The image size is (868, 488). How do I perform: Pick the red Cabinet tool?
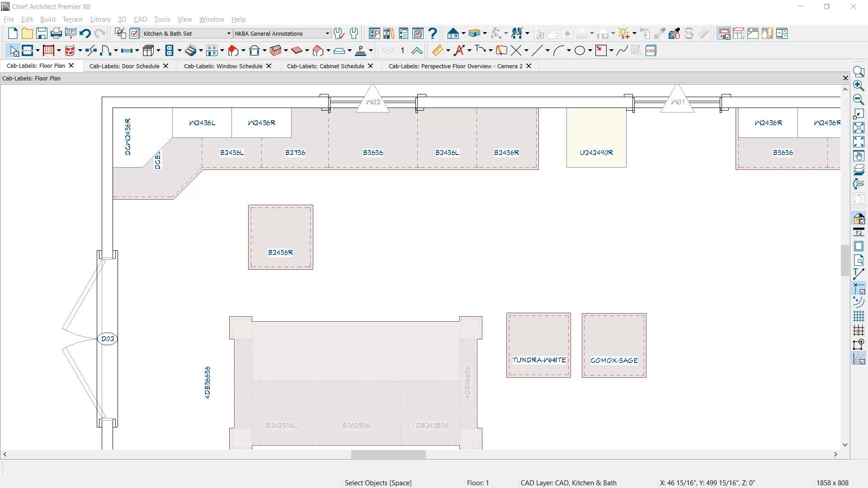pyautogui.click(x=70, y=51)
